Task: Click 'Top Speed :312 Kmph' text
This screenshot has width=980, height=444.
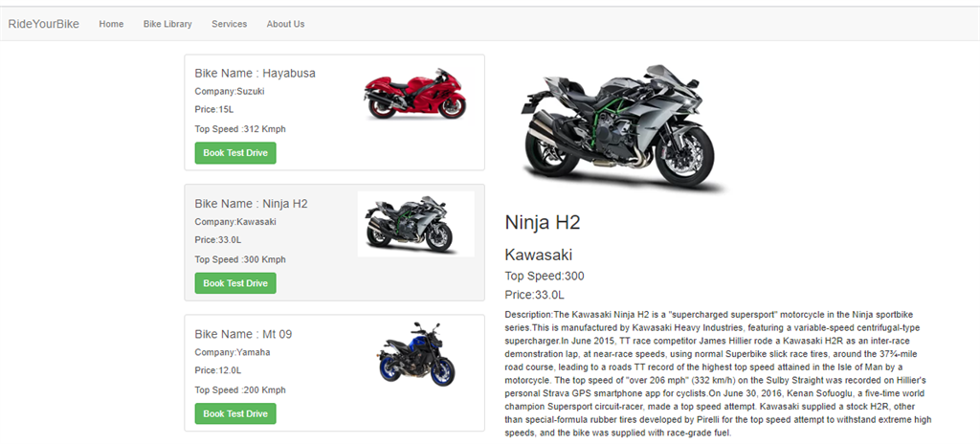Action: [240, 129]
